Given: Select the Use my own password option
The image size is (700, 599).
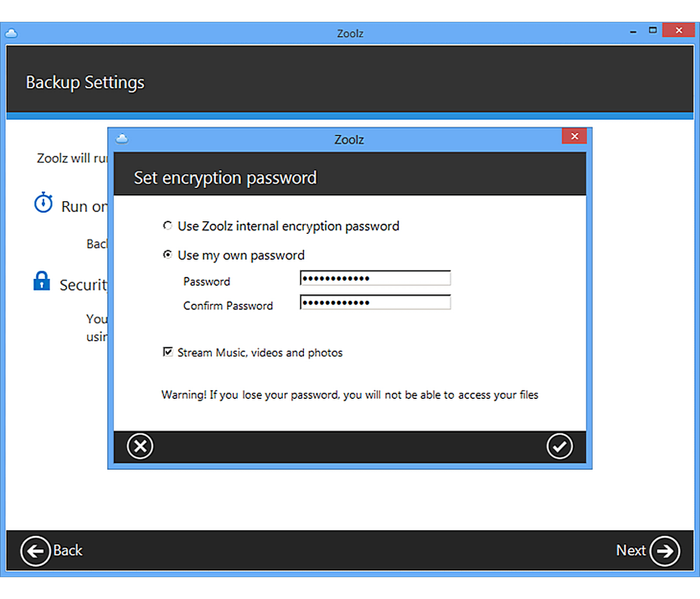Looking at the screenshot, I should (x=168, y=255).
